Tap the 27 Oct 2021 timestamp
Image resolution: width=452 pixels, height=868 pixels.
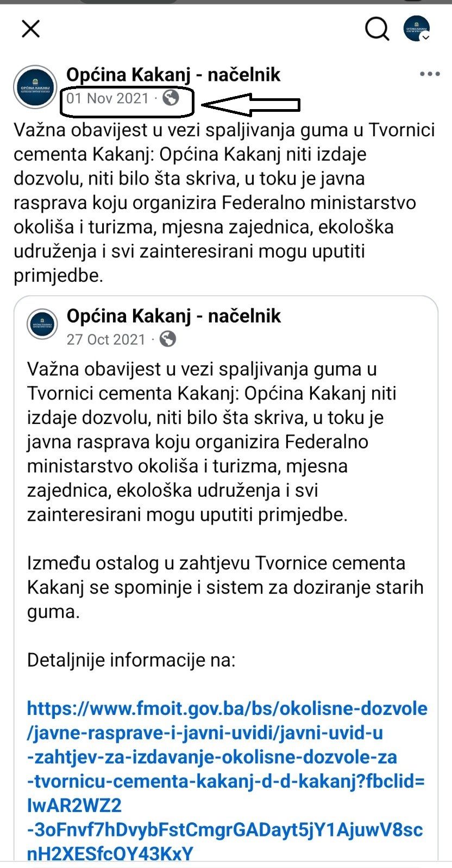click(106, 339)
